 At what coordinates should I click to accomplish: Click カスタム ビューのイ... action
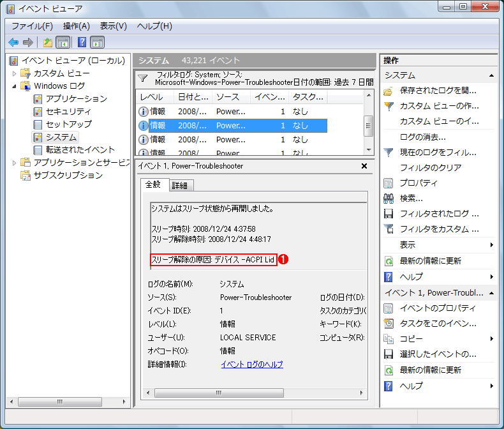point(439,121)
